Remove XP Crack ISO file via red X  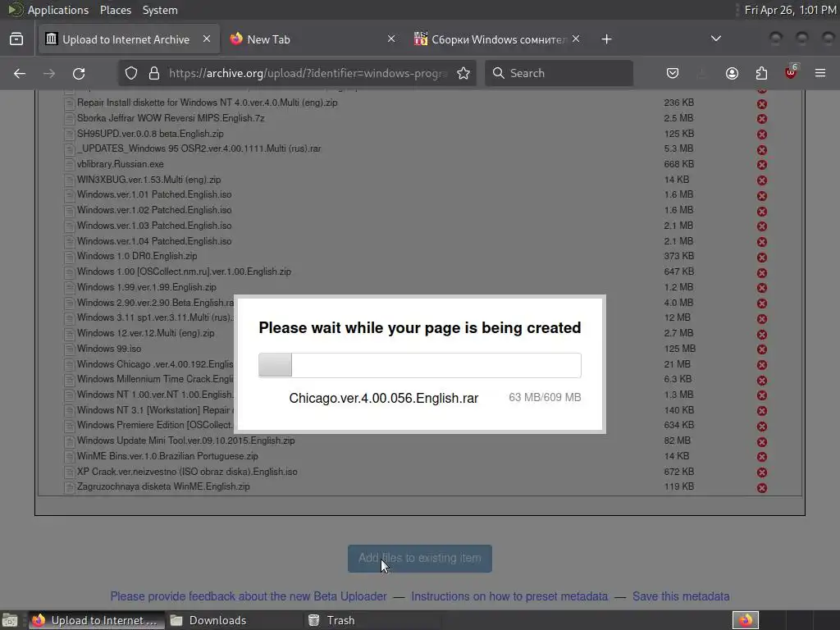(x=762, y=472)
